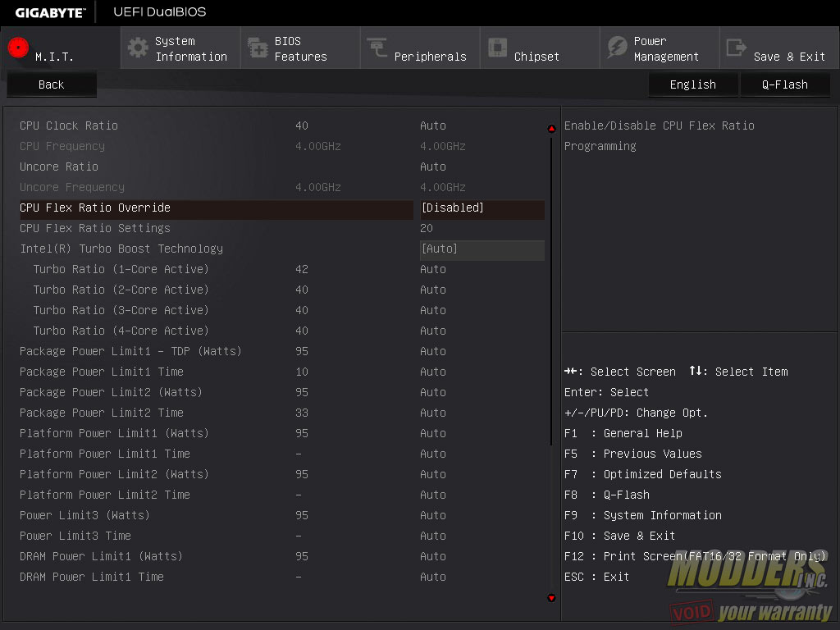The height and width of the screenshot is (630, 840).
Task: Click the F8 Q-Flash help line
Action: [x=607, y=495]
